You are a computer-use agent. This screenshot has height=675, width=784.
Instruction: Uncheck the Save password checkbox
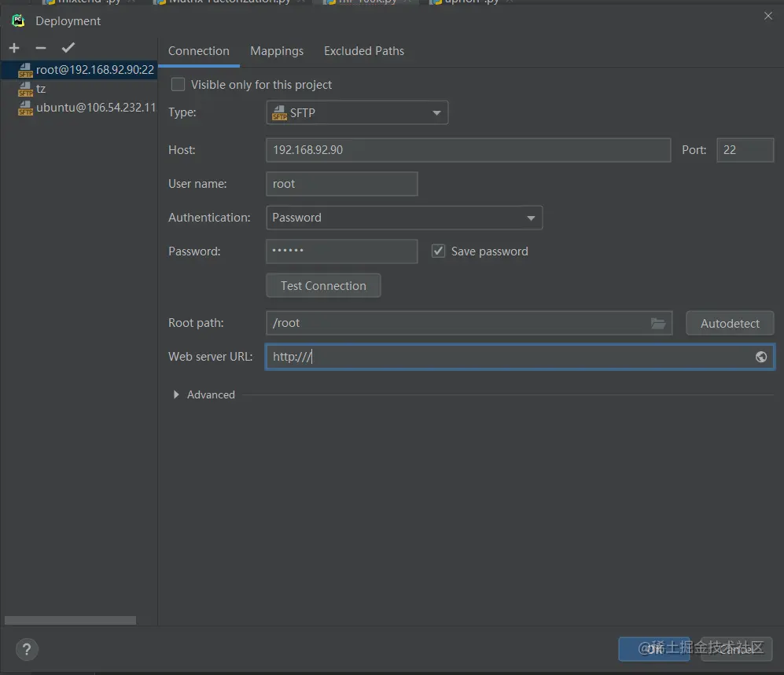(438, 251)
